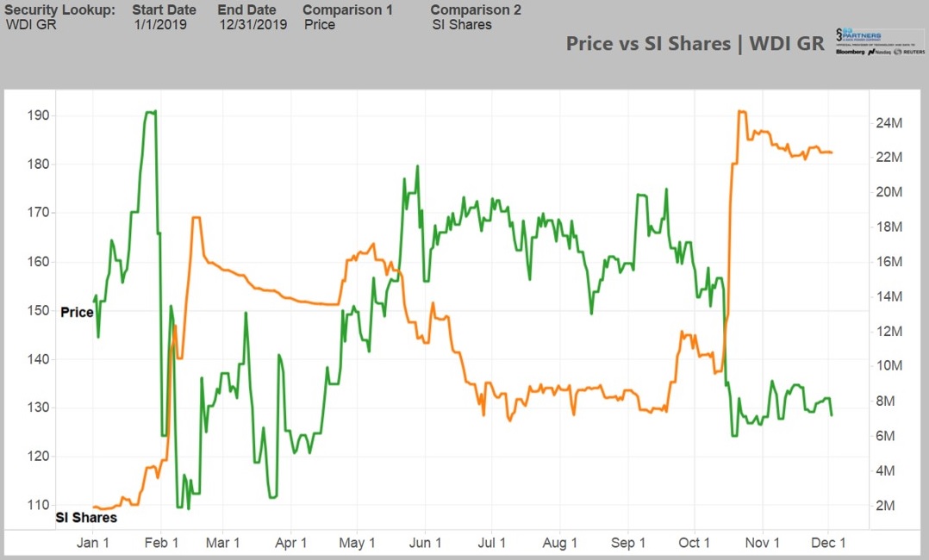Click the bold 'Price' line label on the chart
This screenshot has width=929, height=560.
pyautogui.click(x=77, y=312)
